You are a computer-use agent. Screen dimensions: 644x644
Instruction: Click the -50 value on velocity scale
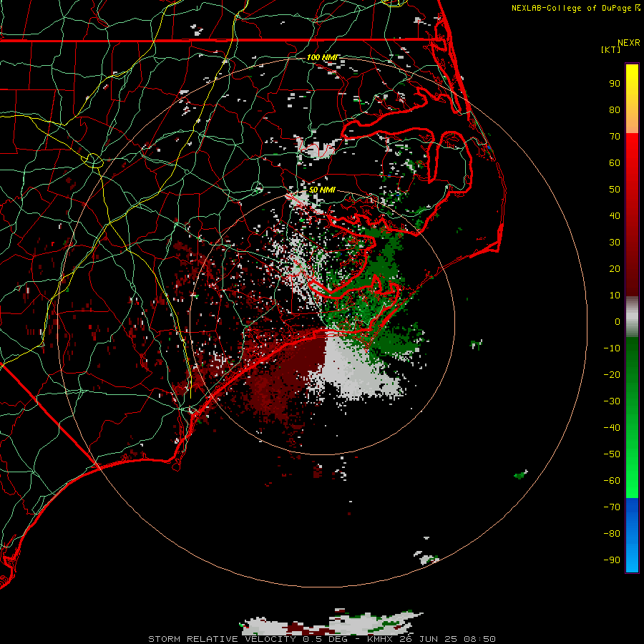tap(612, 454)
